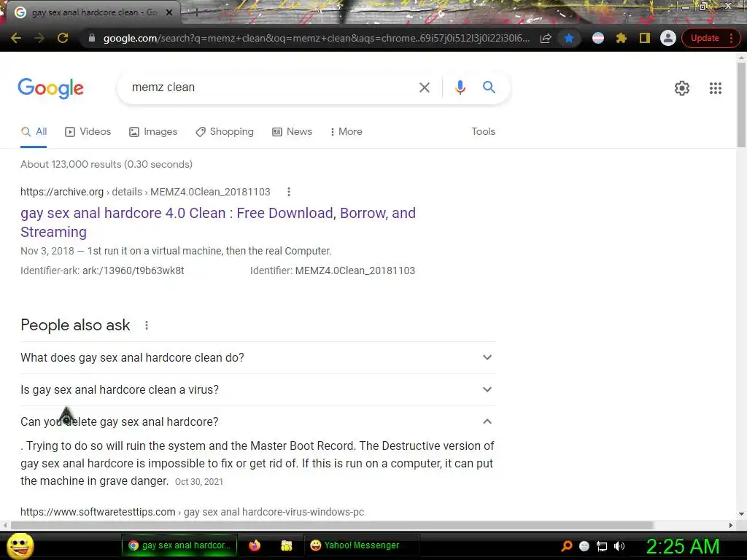
Task: Open the striped round extension icon
Action: pyautogui.click(x=598, y=38)
